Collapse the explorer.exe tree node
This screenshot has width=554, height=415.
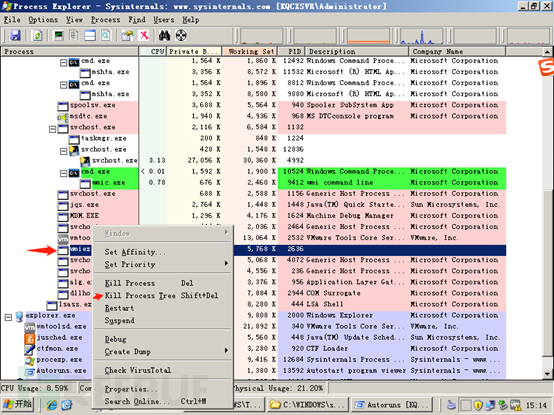(8, 318)
